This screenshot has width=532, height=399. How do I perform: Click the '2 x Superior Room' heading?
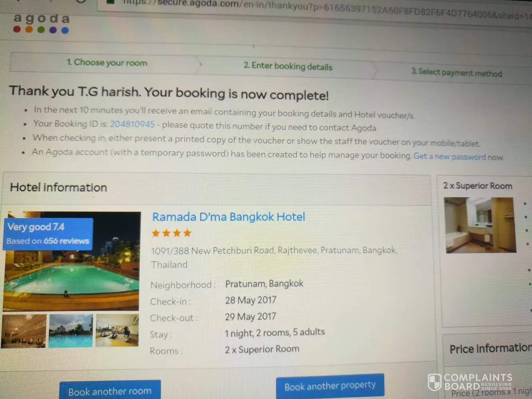coord(477,186)
